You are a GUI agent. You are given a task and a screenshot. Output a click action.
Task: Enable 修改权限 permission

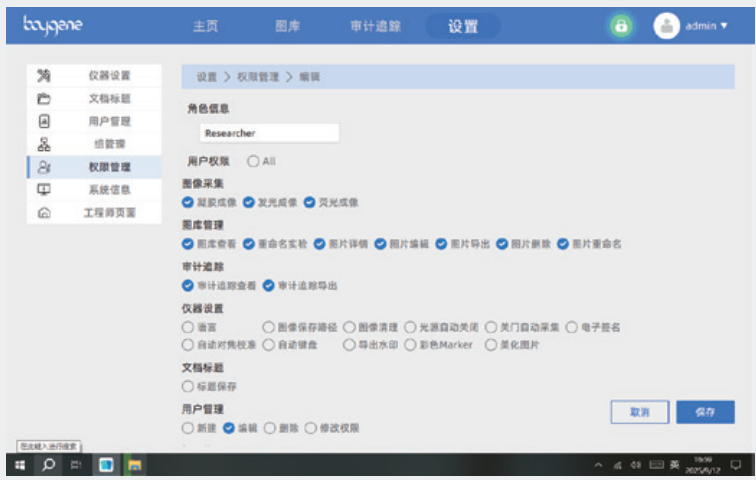(311, 428)
